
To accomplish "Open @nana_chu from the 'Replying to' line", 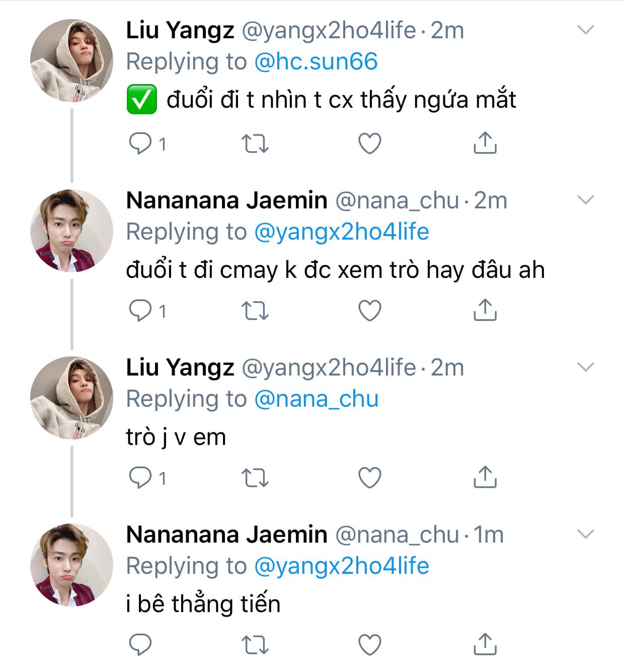I will click(316, 399).
